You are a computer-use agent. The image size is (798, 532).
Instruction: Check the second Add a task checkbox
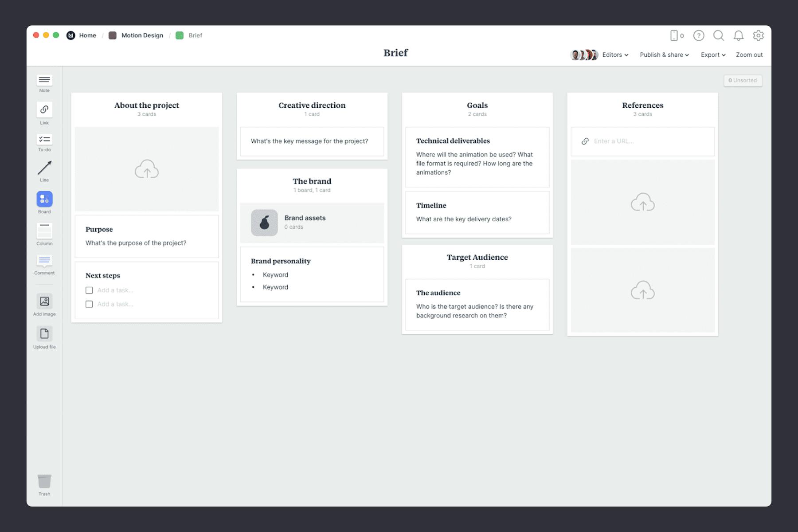pos(89,304)
